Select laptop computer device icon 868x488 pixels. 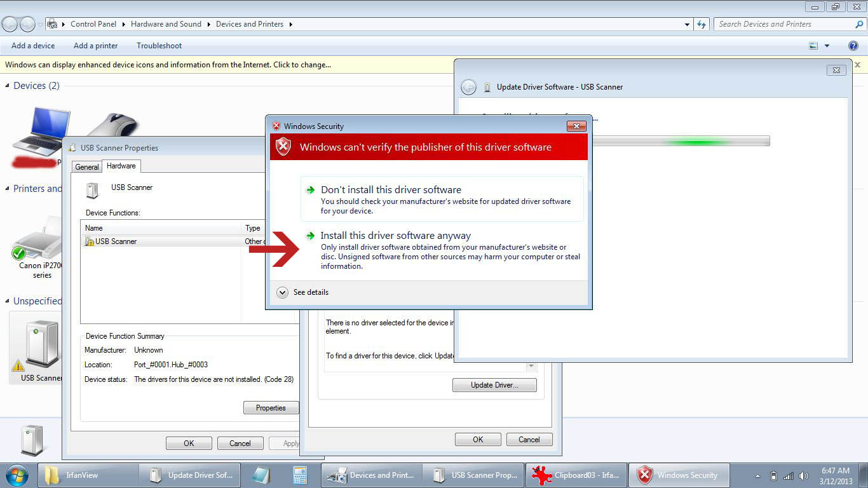click(41, 132)
